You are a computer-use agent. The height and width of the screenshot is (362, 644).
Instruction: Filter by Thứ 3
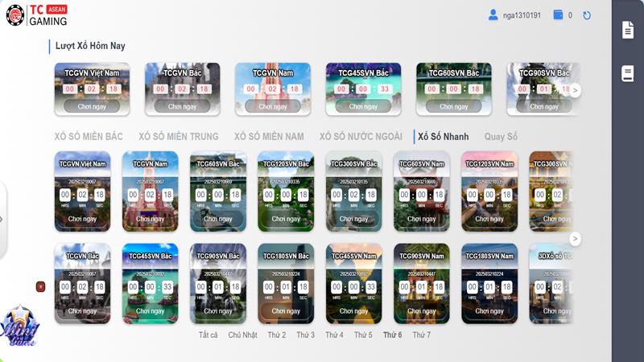(306, 335)
